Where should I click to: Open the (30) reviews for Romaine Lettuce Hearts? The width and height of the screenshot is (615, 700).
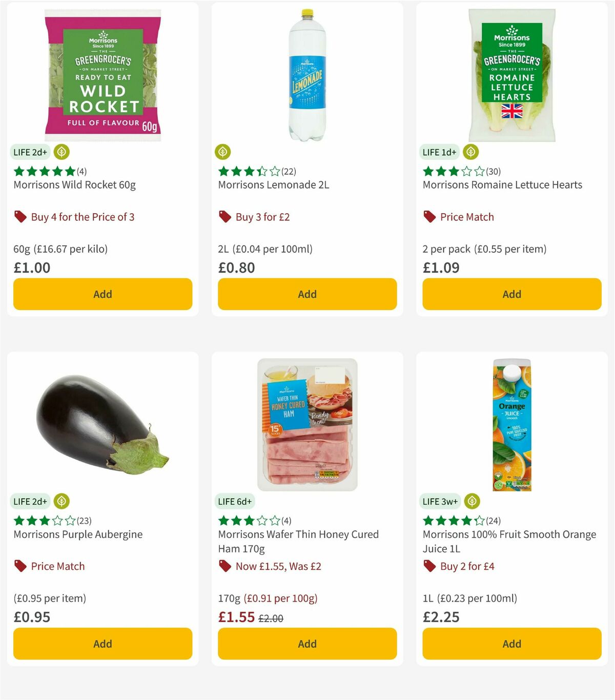point(493,172)
